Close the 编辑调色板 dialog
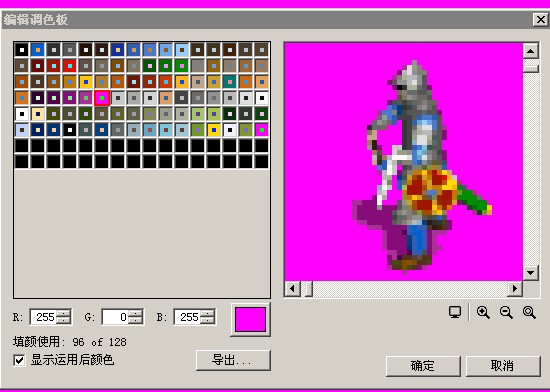This screenshot has height=392, width=550. pyautogui.click(x=540, y=19)
